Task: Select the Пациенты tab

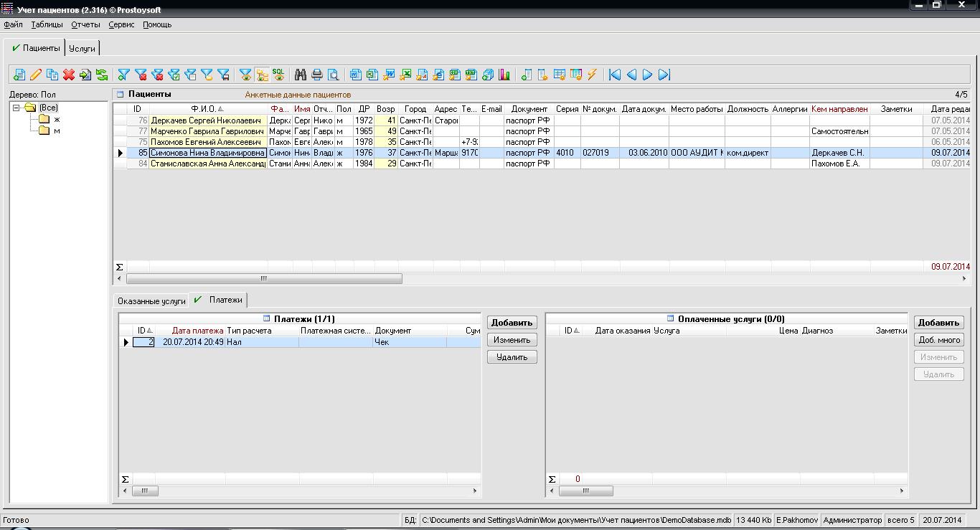Action: click(x=35, y=48)
